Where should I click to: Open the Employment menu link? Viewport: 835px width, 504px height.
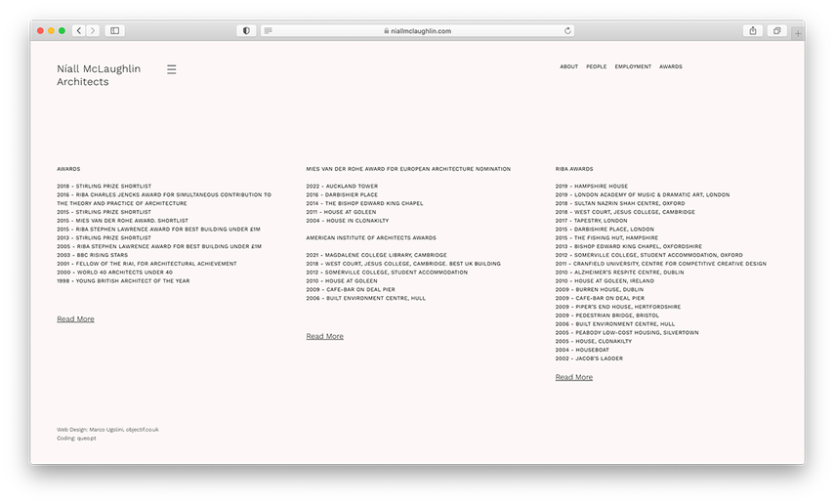[633, 66]
